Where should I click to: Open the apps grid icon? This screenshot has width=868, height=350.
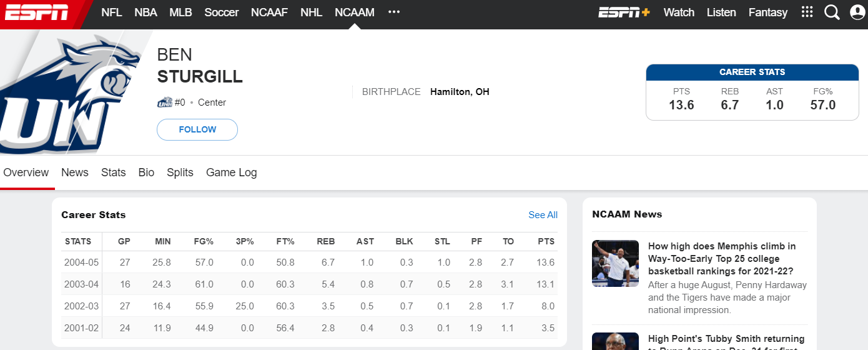(x=807, y=12)
